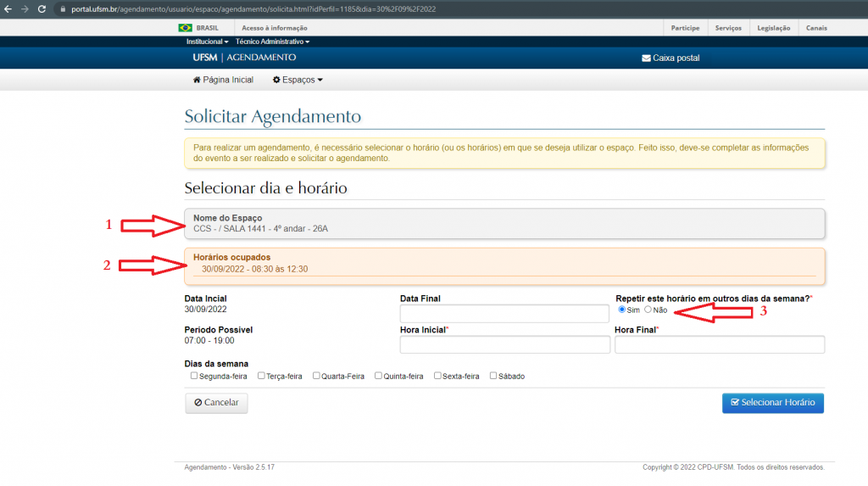This screenshot has width=868, height=486.
Task: Click the browser back arrow
Action: tap(8, 8)
